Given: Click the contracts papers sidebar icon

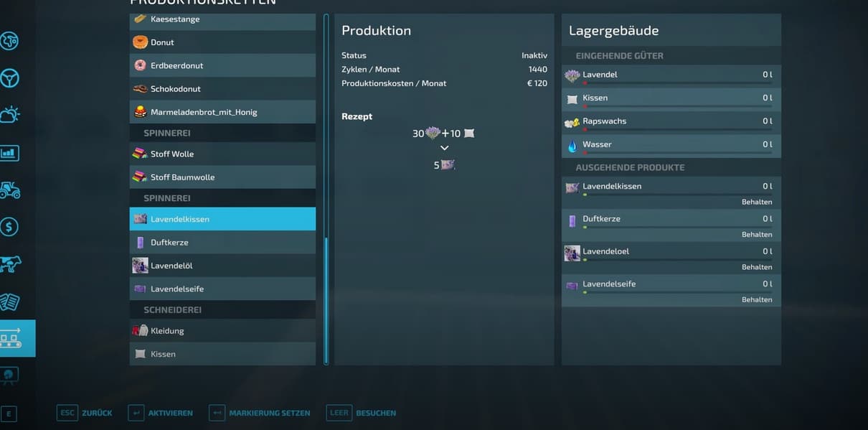Looking at the screenshot, I should point(9,302).
